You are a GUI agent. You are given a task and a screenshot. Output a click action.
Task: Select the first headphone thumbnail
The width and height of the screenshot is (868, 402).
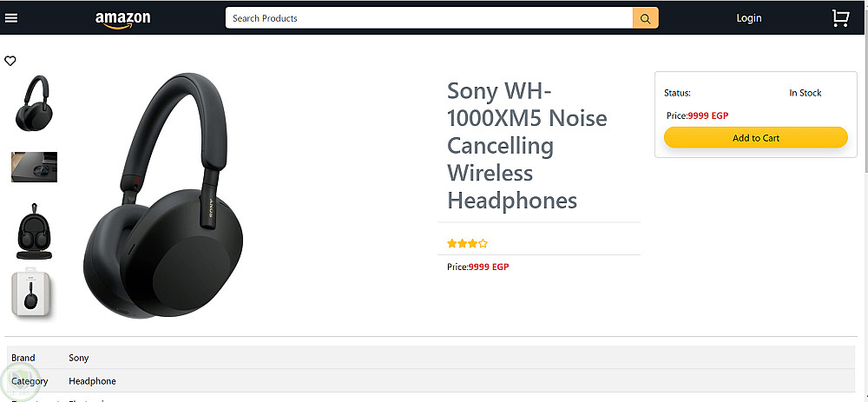[x=34, y=102]
